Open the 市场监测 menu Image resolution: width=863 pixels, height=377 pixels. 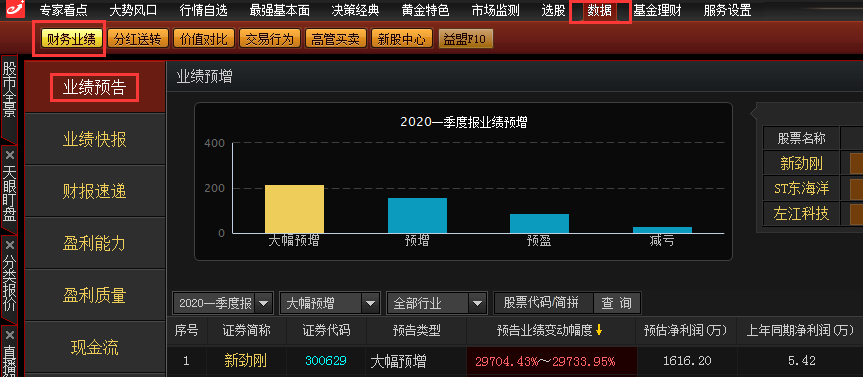(496, 10)
